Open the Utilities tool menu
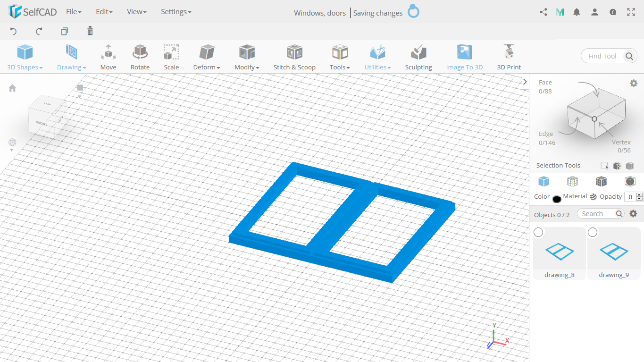Screen dimensions: 644x362 pos(377,57)
